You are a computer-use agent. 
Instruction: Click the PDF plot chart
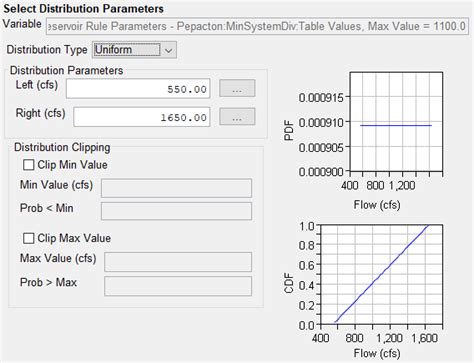(396, 122)
